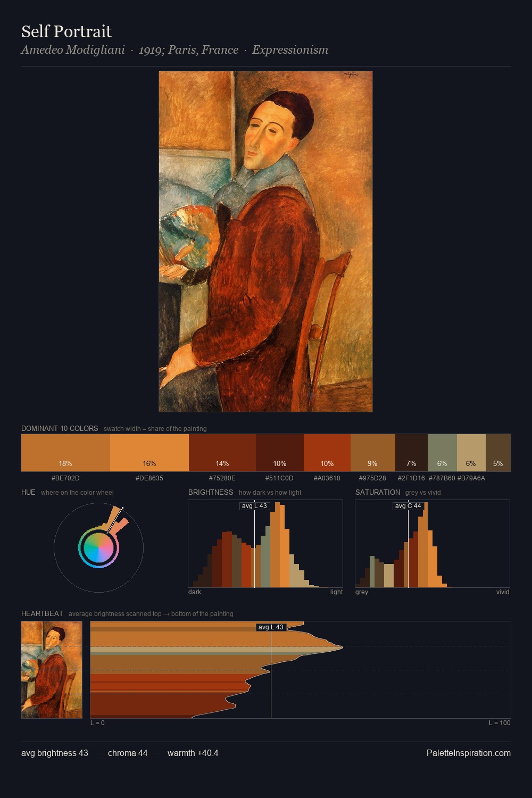Select the hex label #787B60
This screenshot has width=532, height=798.
(x=442, y=478)
